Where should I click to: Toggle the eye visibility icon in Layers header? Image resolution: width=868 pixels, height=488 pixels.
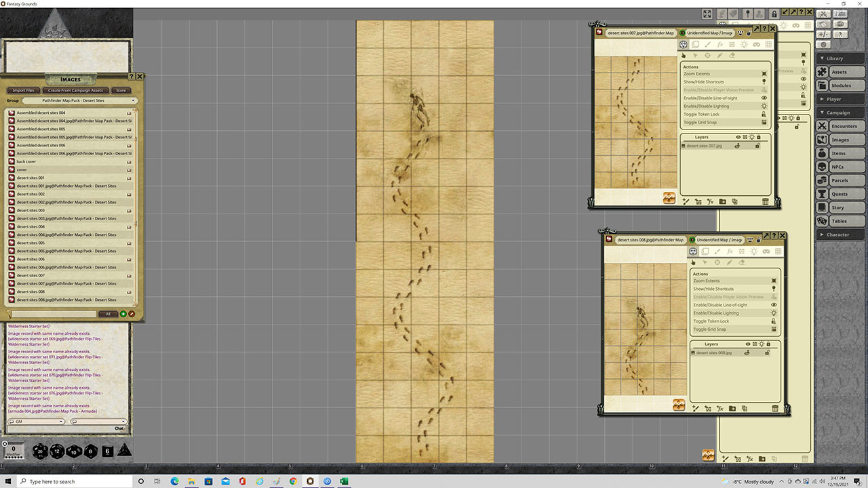(738, 137)
